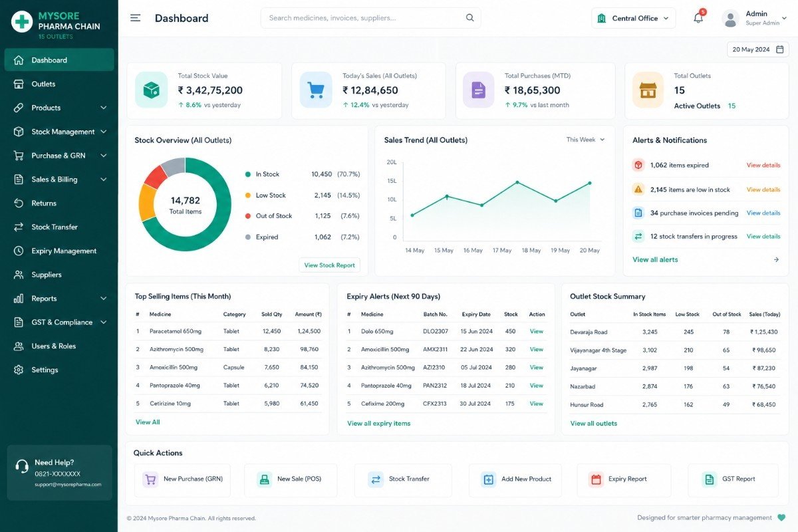Click the expired items alert icon

(638, 165)
